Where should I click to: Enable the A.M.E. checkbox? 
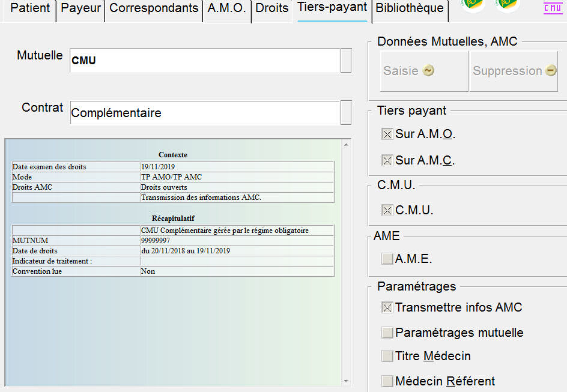pyautogui.click(x=387, y=259)
